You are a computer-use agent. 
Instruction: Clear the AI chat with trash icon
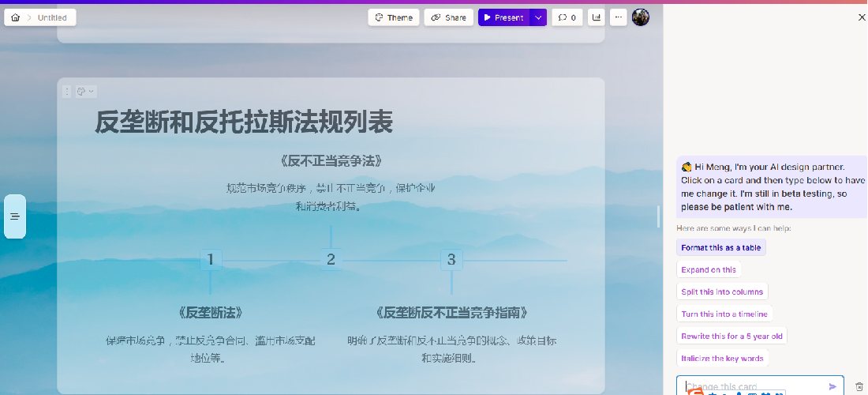859,386
